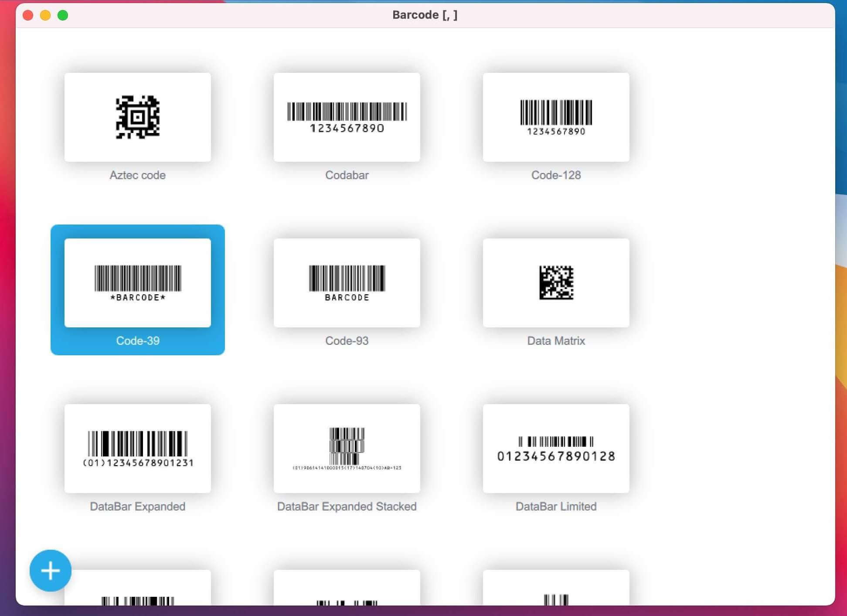The width and height of the screenshot is (847, 616).
Task: Select the DataBar Expanded barcode
Action: pyautogui.click(x=137, y=448)
